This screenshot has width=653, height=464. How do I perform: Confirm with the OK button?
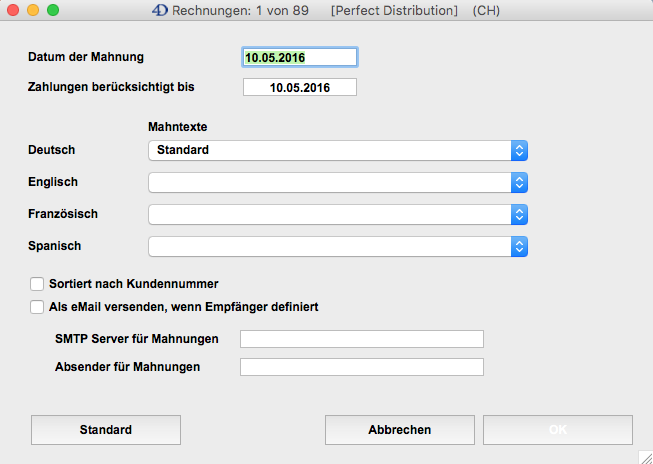(x=558, y=430)
